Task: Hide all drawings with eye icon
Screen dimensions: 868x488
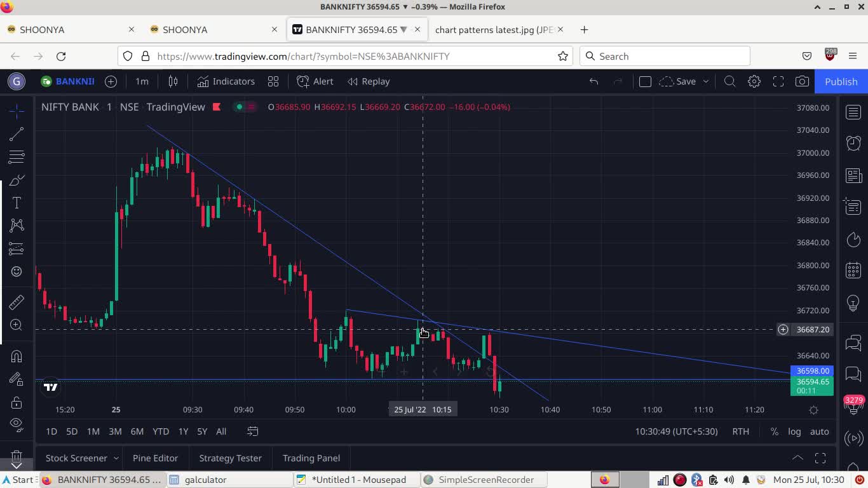Action: pyautogui.click(x=17, y=424)
